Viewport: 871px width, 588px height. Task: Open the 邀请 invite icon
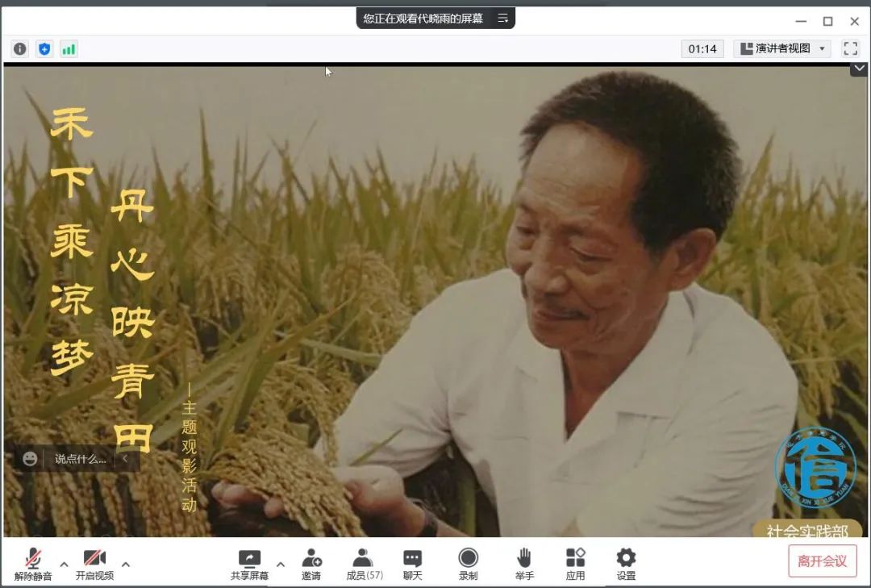click(x=311, y=563)
